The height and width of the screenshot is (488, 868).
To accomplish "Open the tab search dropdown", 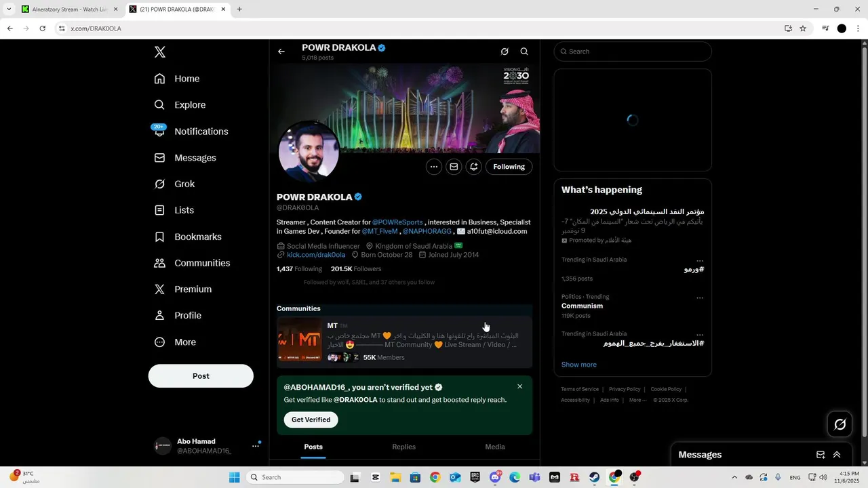I will pyautogui.click(x=9, y=9).
